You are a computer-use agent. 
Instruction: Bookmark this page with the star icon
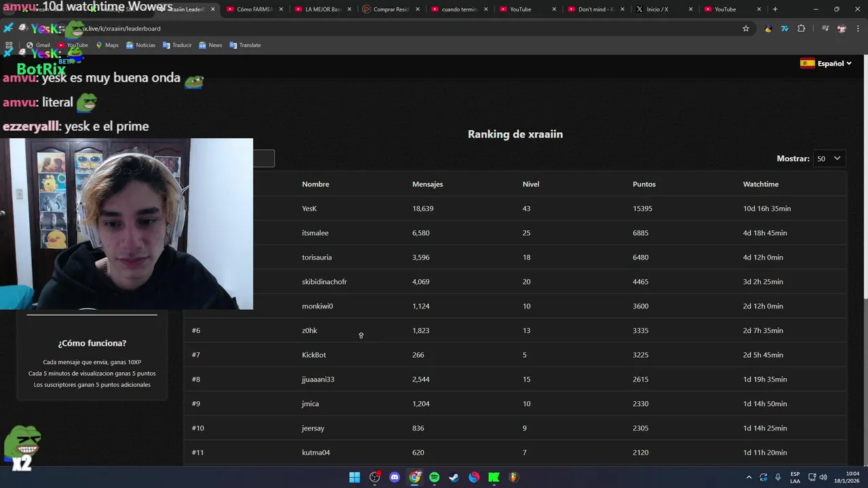pyautogui.click(x=746, y=28)
